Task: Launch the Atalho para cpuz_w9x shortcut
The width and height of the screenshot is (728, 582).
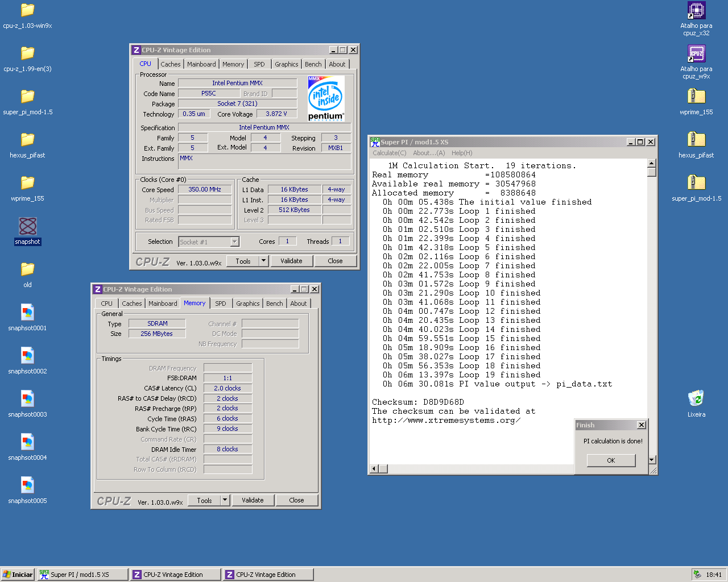Action: tap(696, 54)
